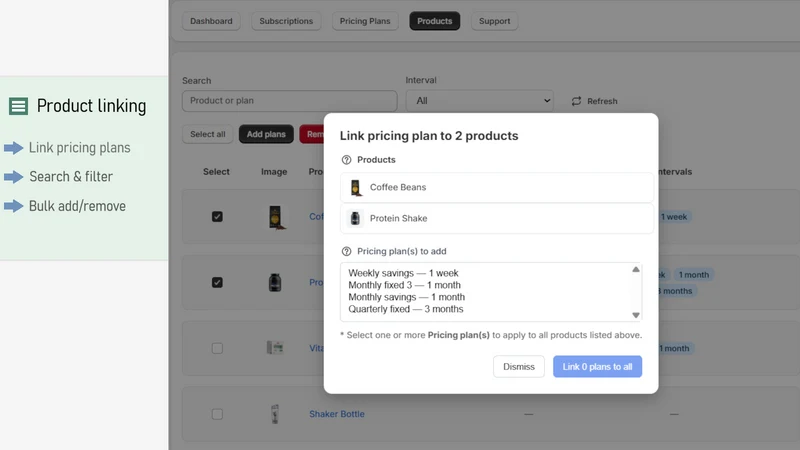The width and height of the screenshot is (800, 450).
Task: Open the Shaker Bottle product link
Action: point(337,414)
